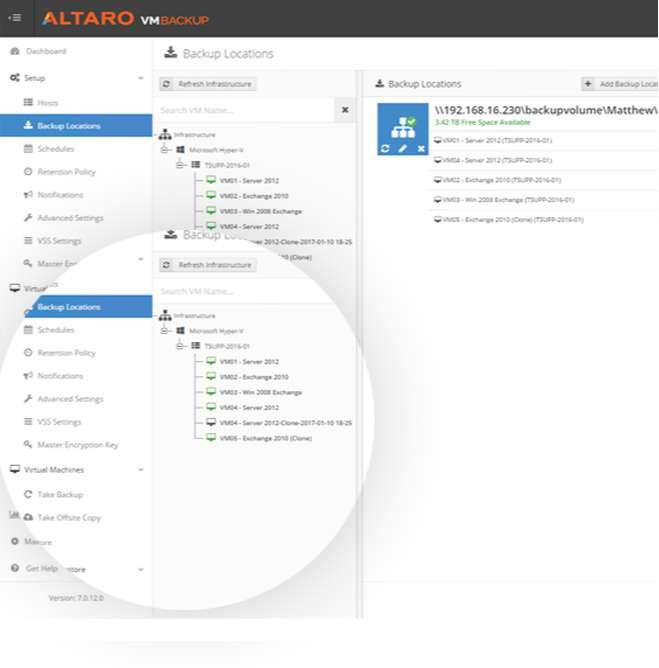
Task: Open Notifications in the magnified circle
Action: pyautogui.click(x=60, y=376)
